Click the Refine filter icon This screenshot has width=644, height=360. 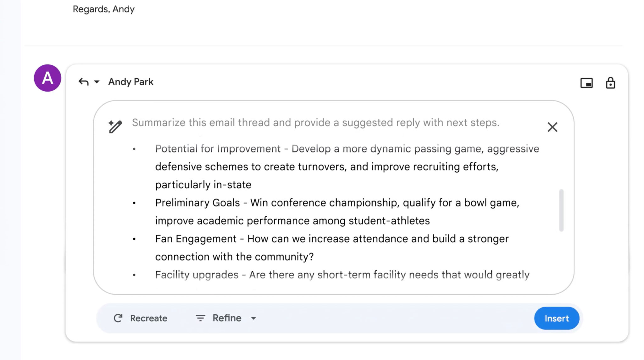pos(200,318)
